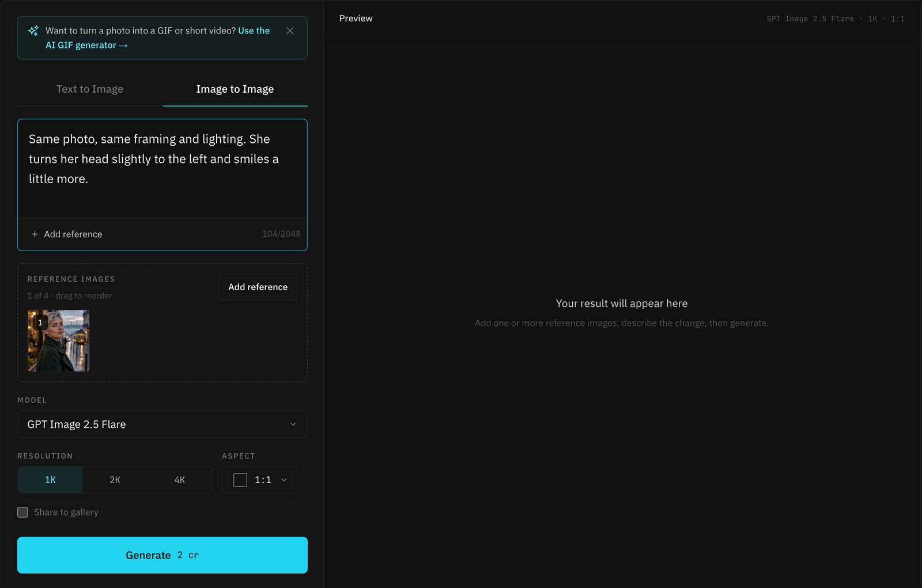Open the 1:1 aspect ratio dropdown
This screenshot has height=588, width=922.
click(x=260, y=480)
